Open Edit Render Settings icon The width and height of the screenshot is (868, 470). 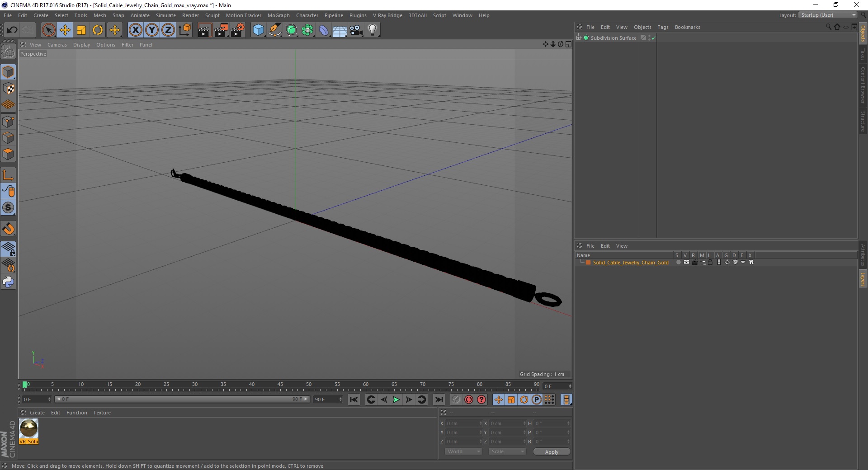point(238,30)
